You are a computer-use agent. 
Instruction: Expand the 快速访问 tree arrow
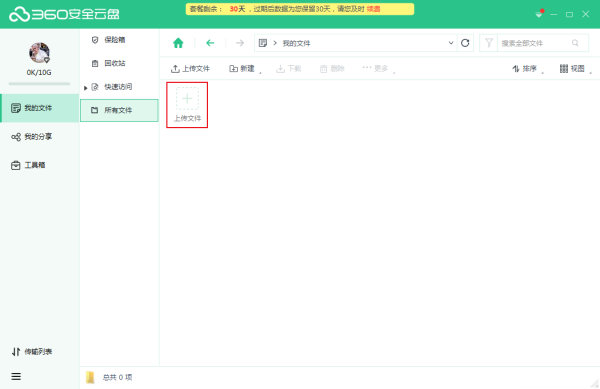click(x=85, y=88)
